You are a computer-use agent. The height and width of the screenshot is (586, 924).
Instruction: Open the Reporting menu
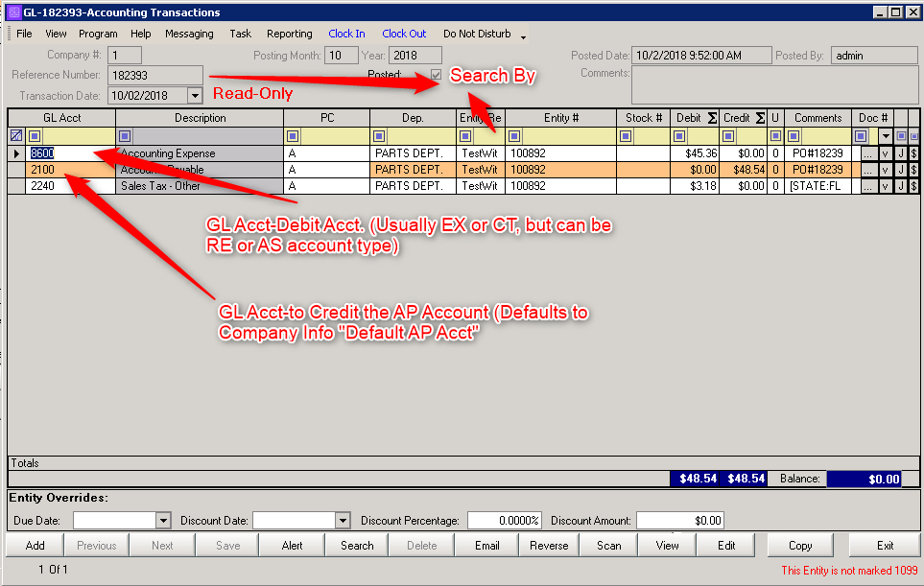point(289,34)
